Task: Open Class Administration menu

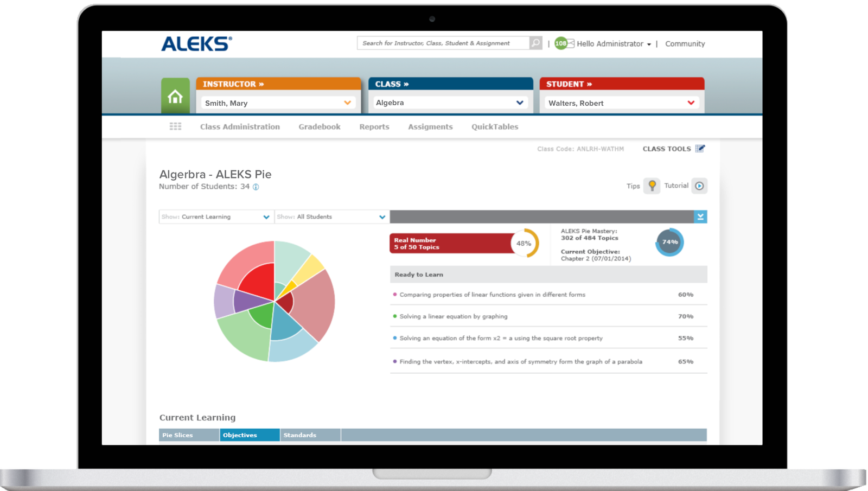Action: (x=240, y=126)
